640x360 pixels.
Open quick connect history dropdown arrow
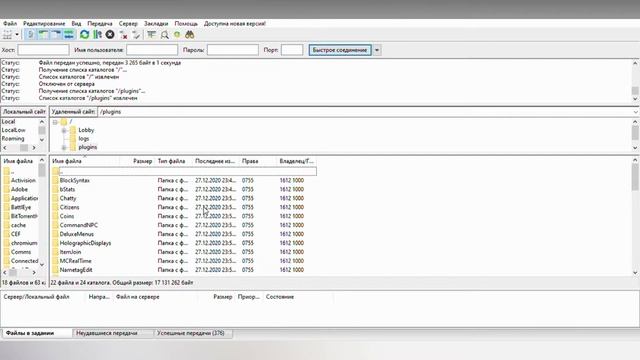377,50
